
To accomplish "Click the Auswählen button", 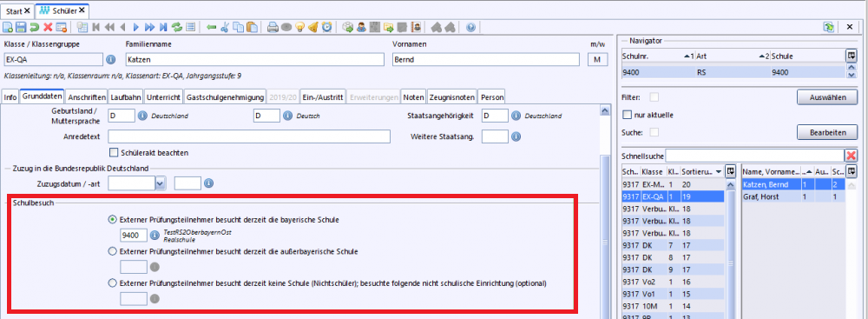I will tap(827, 97).
